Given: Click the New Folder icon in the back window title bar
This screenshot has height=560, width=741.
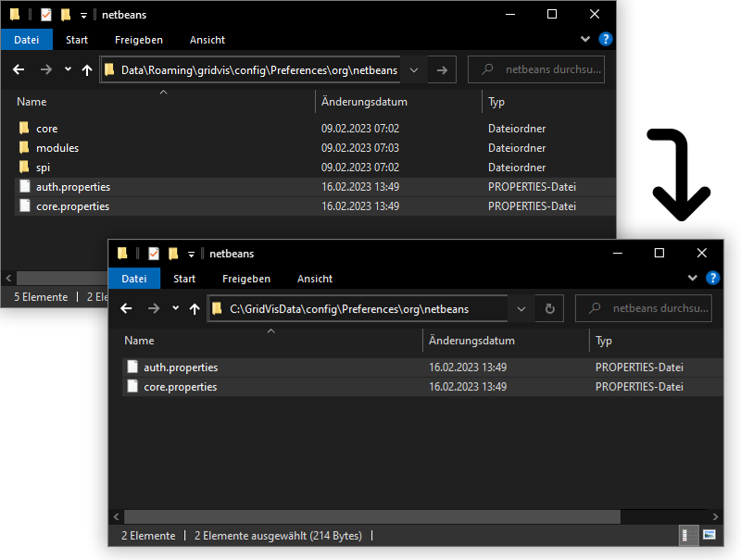Looking at the screenshot, I should point(65,15).
